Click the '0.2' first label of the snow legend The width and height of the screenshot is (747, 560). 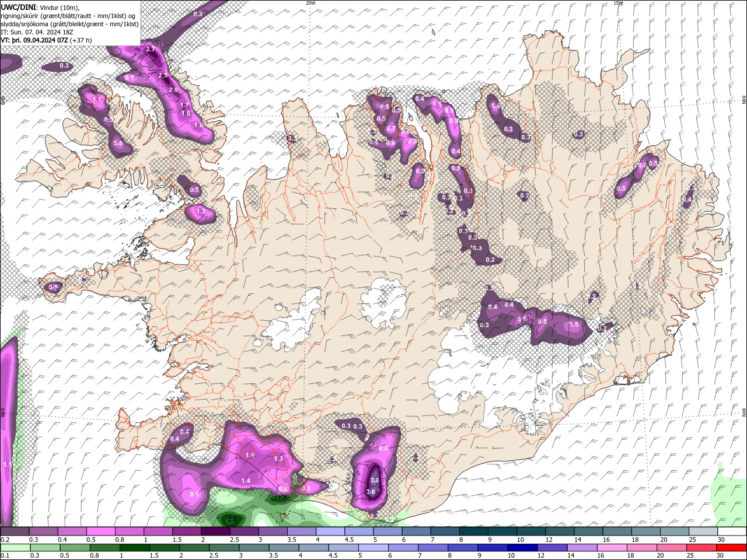(x=5, y=540)
